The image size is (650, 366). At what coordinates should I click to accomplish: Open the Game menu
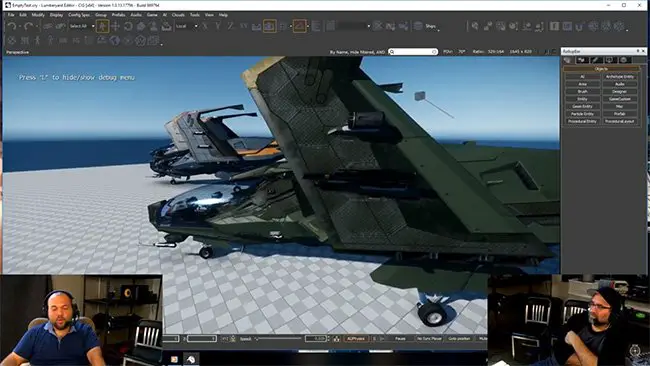[152, 15]
